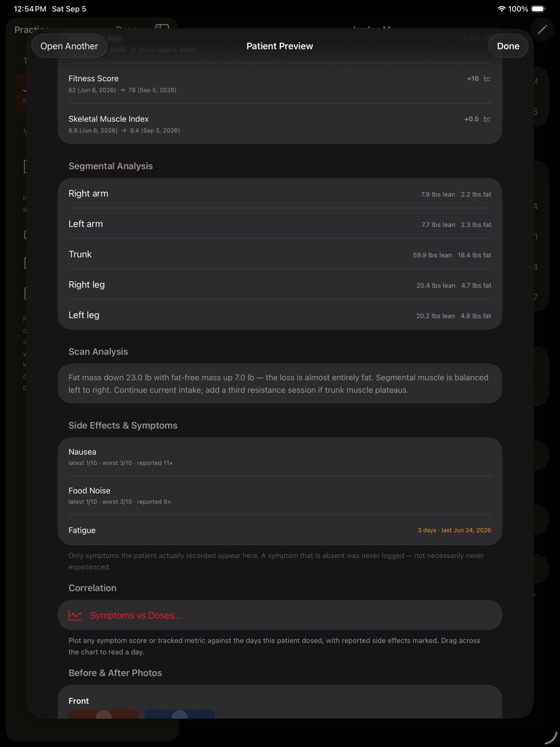Select the Left leg segment row

(x=280, y=315)
